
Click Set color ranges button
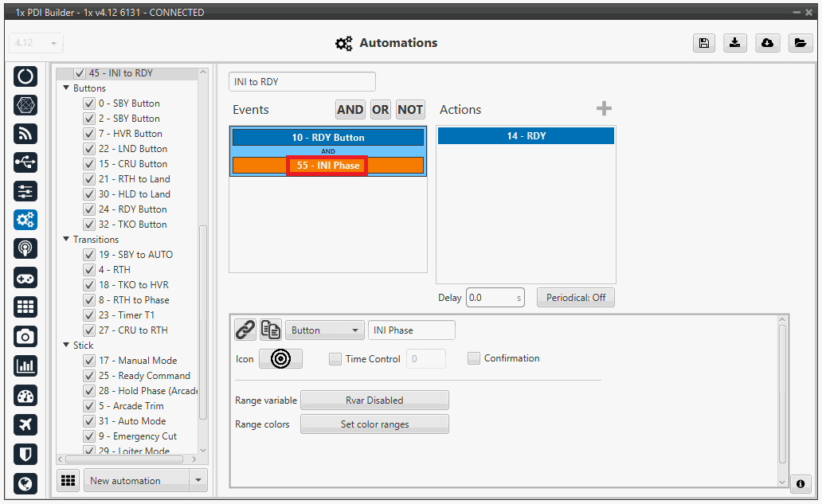tap(374, 424)
